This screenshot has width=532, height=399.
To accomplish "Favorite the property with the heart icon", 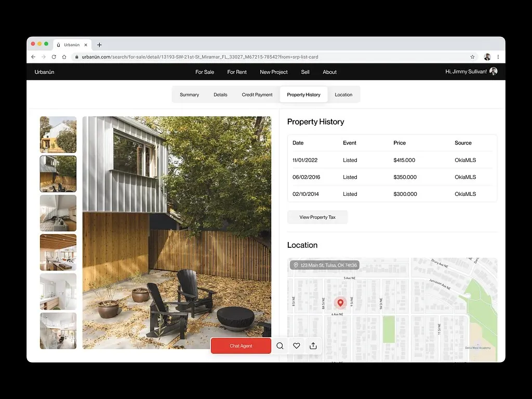I will pos(297,345).
